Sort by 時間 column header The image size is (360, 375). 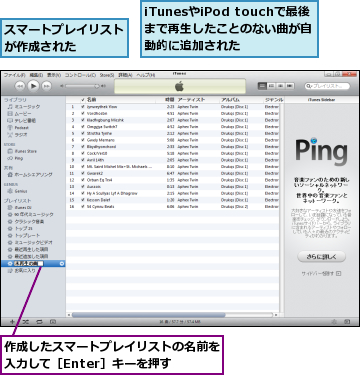point(170,100)
